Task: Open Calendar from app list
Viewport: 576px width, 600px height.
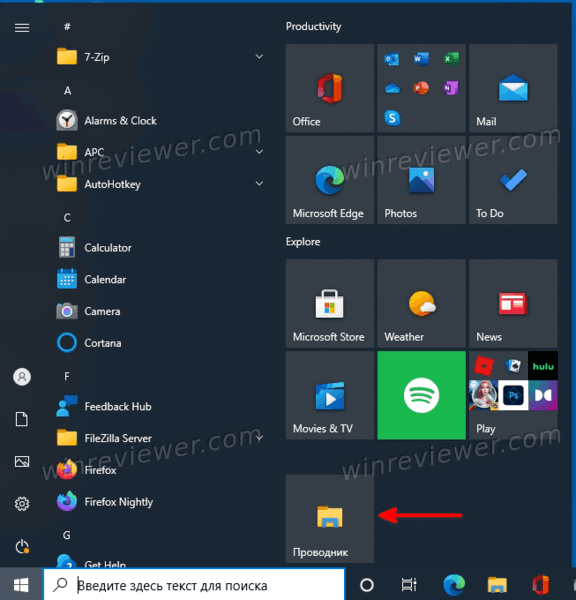Action: point(159,279)
